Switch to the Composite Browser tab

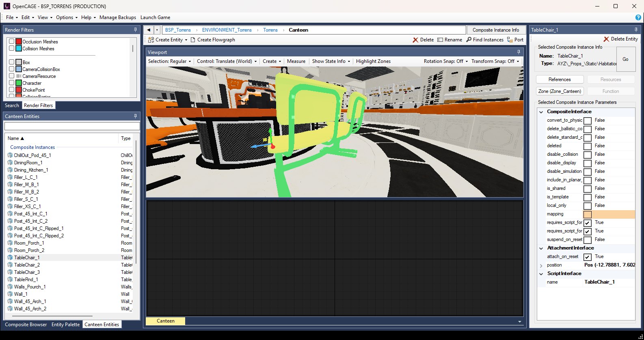pos(26,325)
